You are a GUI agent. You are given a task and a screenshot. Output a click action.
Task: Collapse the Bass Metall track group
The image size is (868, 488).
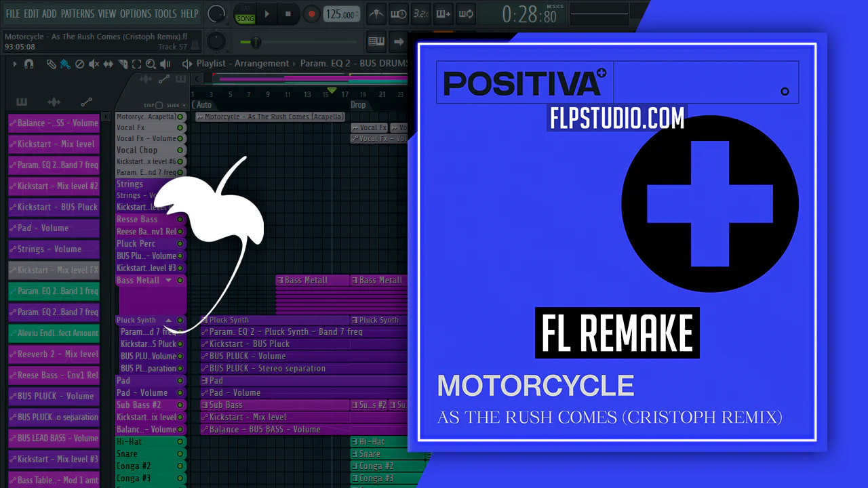[x=168, y=281]
